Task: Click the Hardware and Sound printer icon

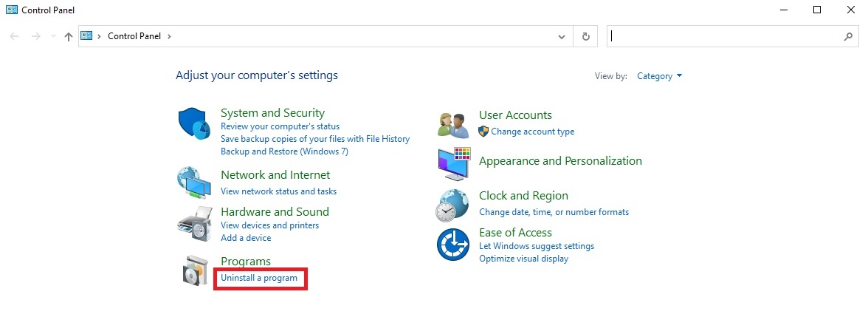Action: click(x=195, y=222)
